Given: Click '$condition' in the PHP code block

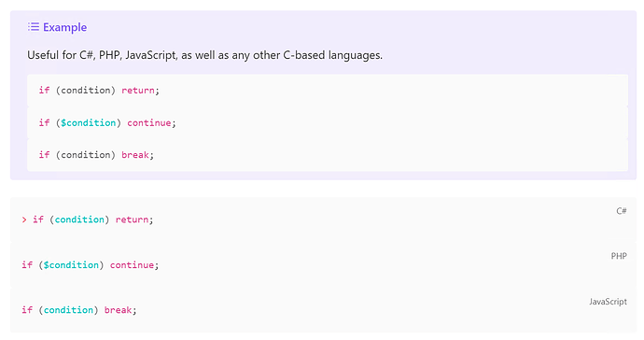Looking at the screenshot, I should pos(71,265).
